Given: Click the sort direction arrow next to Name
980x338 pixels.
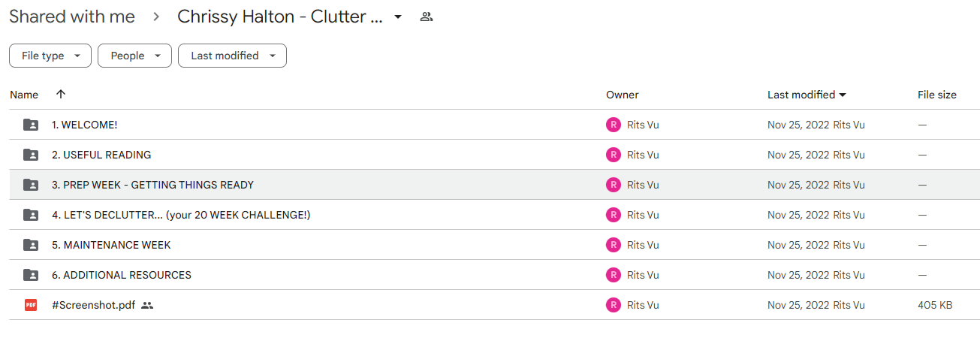Looking at the screenshot, I should [x=61, y=95].
